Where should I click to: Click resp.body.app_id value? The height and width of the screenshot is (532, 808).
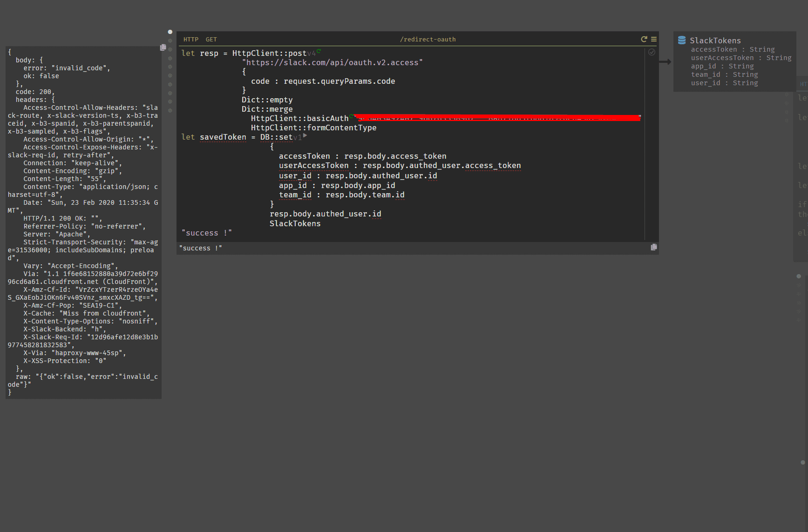[x=358, y=185]
